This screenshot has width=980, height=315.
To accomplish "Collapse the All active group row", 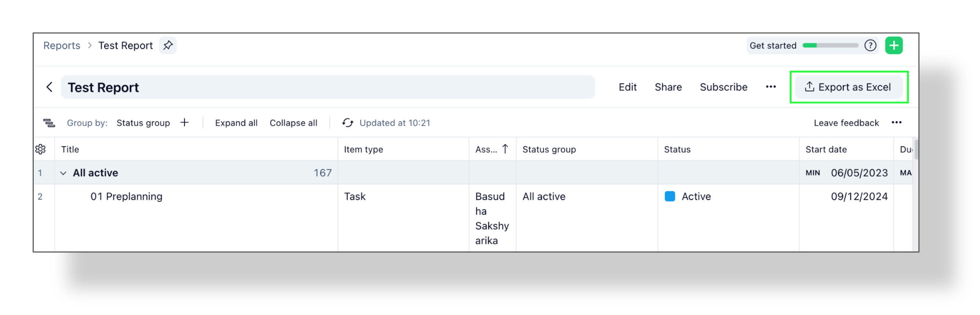I will (63, 173).
